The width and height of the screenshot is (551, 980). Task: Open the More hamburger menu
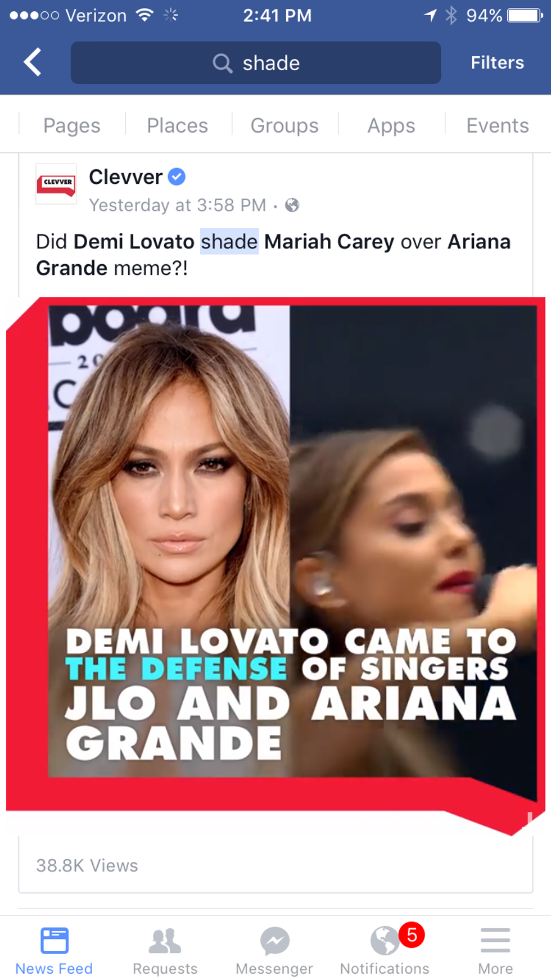click(x=495, y=941)
